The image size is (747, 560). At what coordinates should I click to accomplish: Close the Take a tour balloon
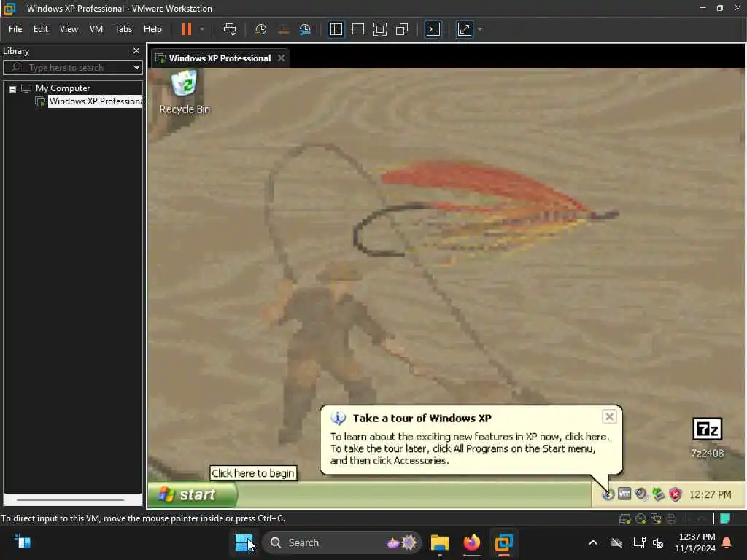coord(609,416)
